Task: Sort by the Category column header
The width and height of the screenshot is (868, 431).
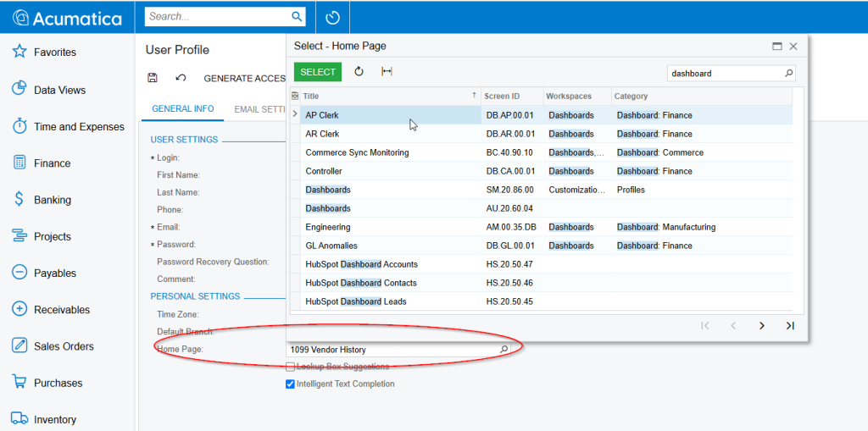Action: 701,97
